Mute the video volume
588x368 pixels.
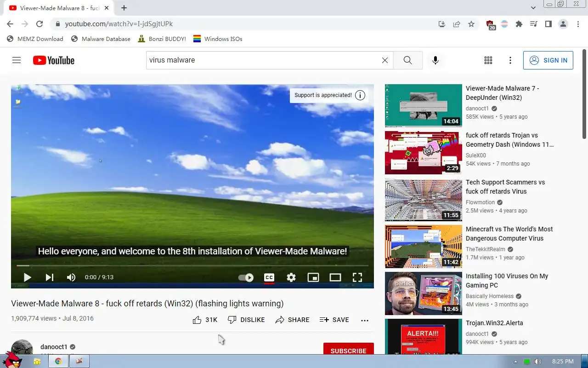[x=71, y=277]
